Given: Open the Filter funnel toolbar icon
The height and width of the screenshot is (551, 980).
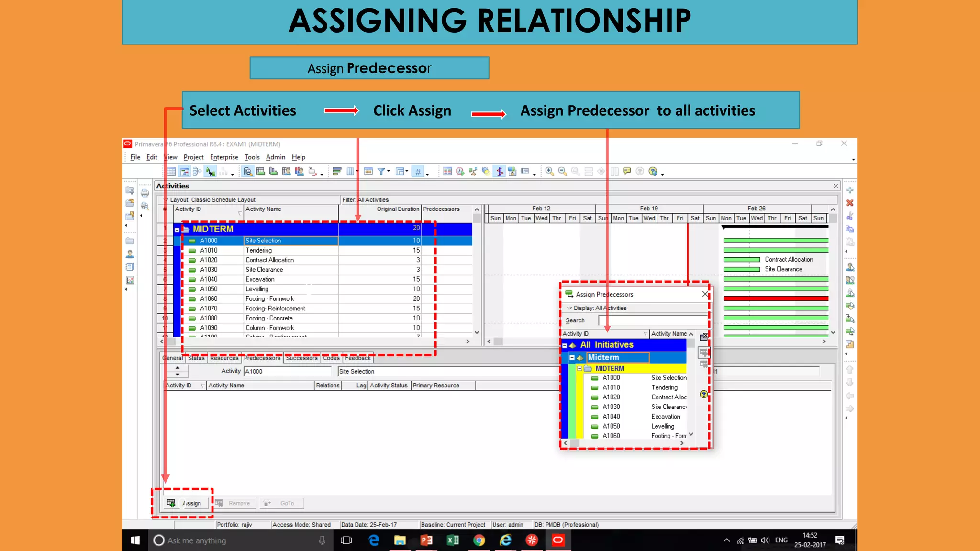Looking at the screenshot, I should (381, 171).
